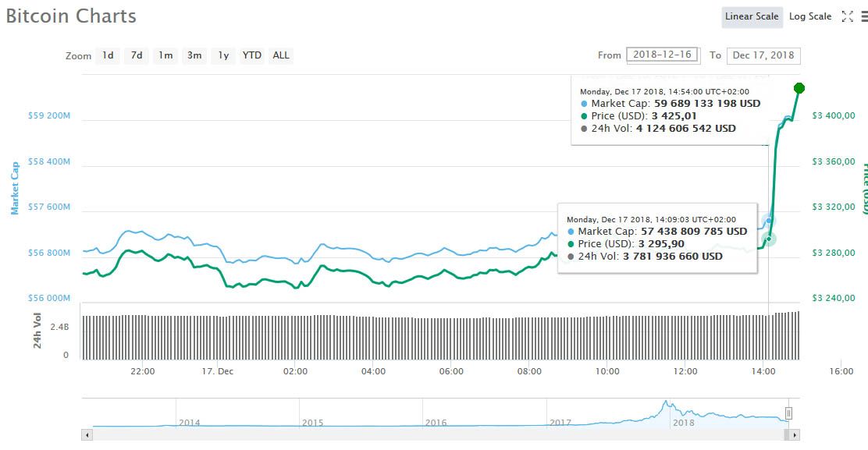Click the 22:00 time axis label
This screenshot has width=868, height=450.
tap(143, 371)
